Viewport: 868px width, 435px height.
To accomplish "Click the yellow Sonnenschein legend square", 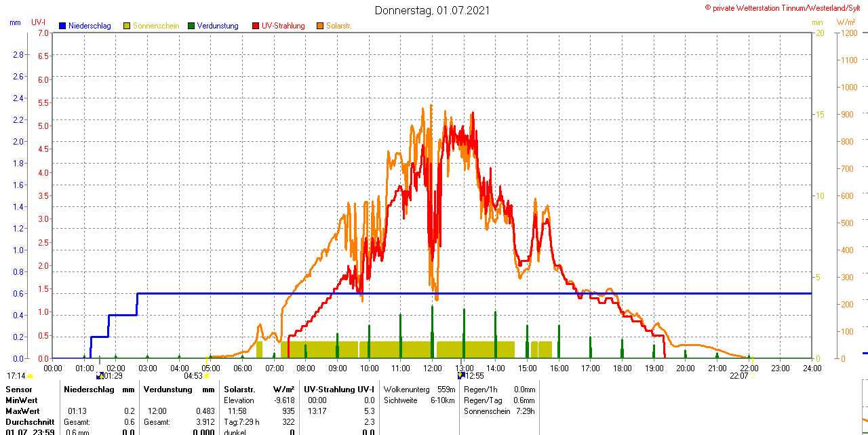I will [127, 26].
